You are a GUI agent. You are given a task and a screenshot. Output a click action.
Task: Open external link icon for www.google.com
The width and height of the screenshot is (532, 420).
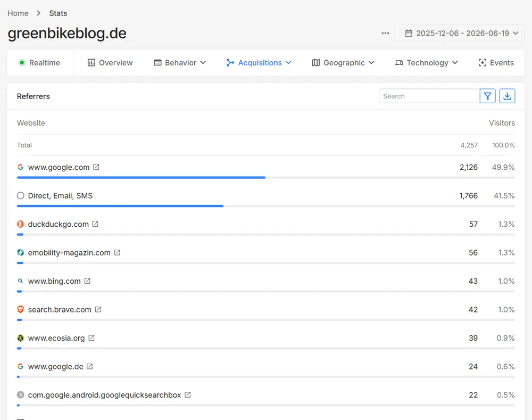point(96,167)
